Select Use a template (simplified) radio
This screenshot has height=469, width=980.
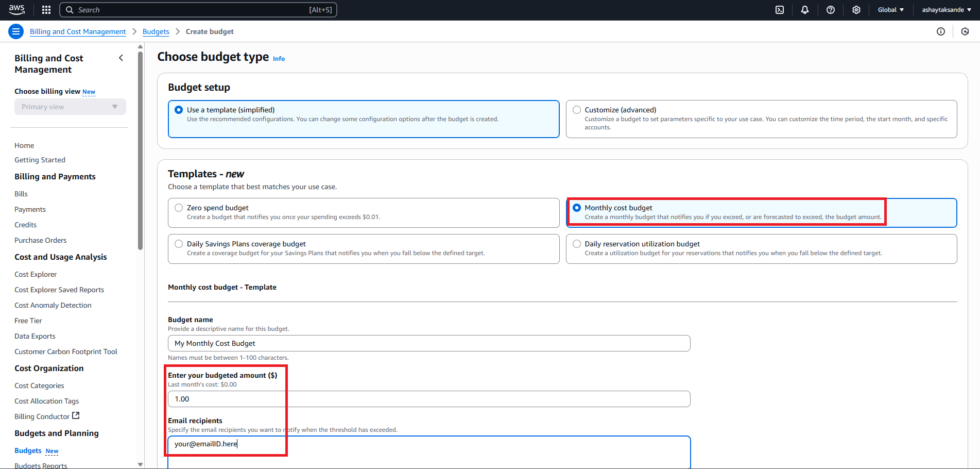179,110
